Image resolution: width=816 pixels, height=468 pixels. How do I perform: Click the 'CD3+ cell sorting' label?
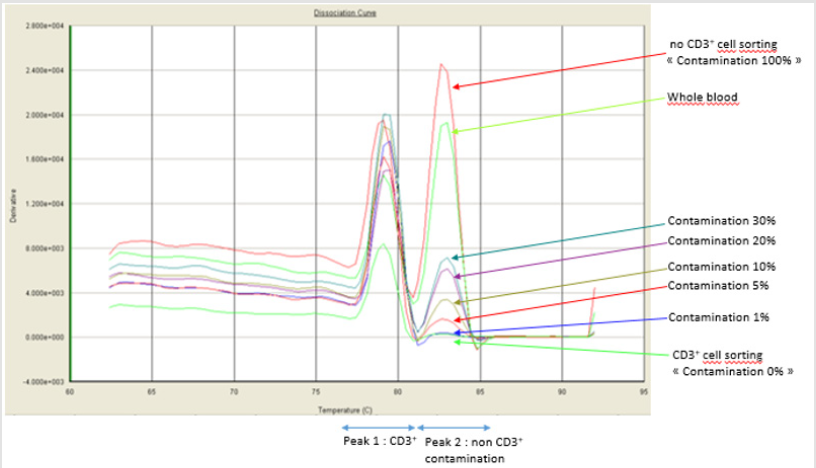click(717, 355)
